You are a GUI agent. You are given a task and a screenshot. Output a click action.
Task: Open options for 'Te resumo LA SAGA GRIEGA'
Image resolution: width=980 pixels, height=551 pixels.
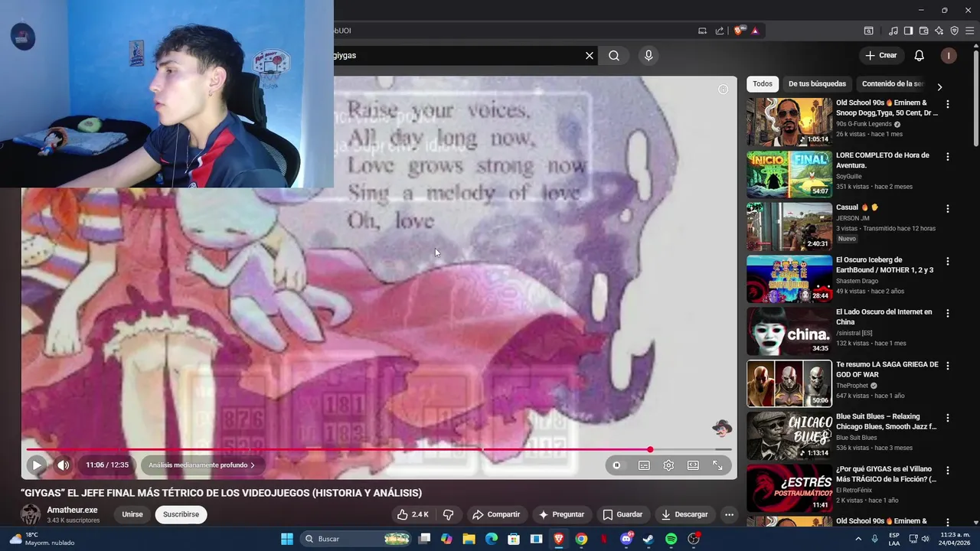(948, 366)
